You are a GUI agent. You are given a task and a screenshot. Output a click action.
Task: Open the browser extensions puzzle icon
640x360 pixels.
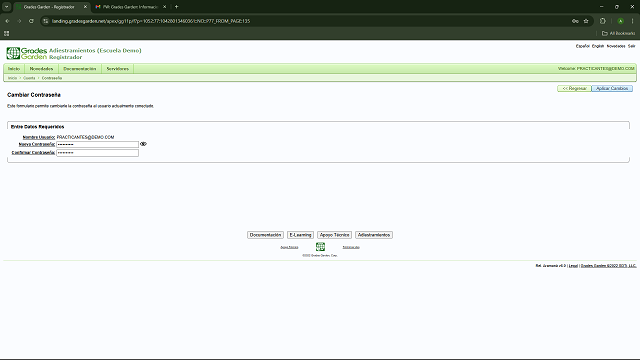[x=603, y=21]
